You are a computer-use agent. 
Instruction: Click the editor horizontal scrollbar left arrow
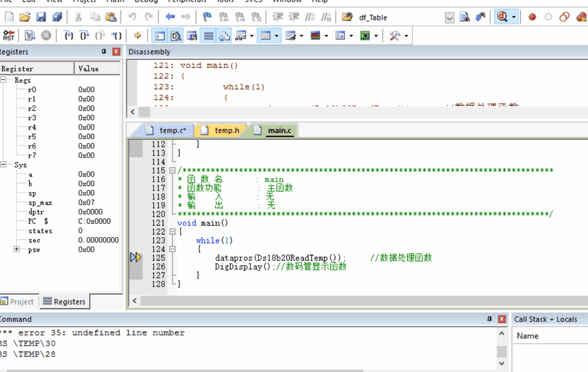pos(134,301)
